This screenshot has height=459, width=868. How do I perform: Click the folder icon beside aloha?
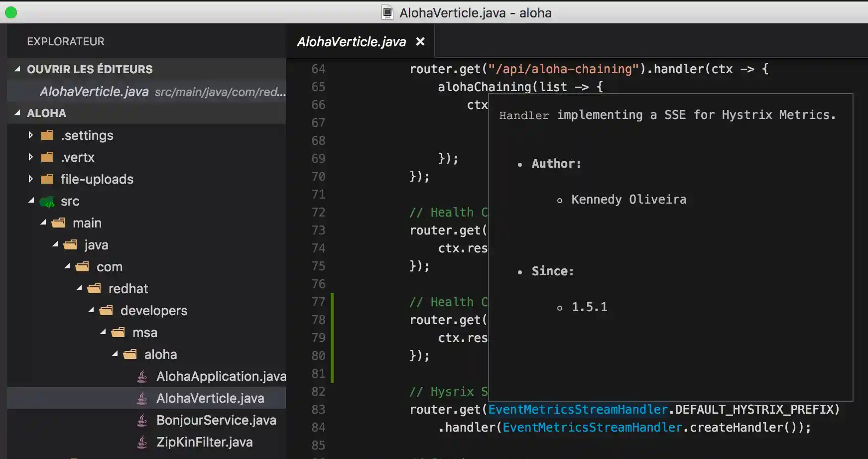click(130, 354)
